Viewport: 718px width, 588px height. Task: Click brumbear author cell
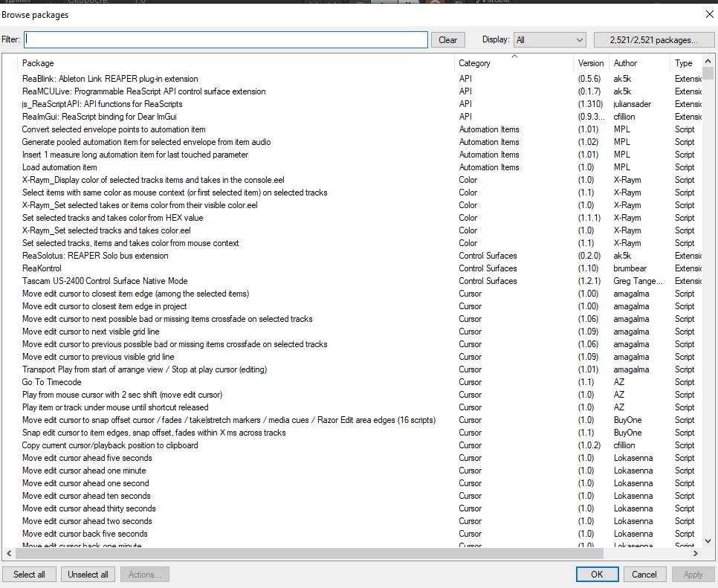coord(630,268)
